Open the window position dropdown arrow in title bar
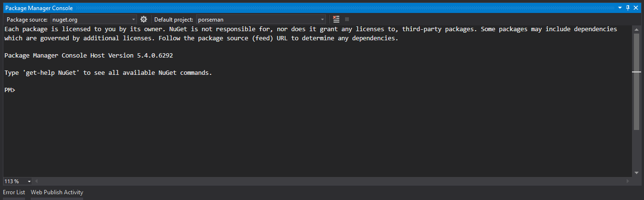The image size is (644, 200). coord(620,8)
